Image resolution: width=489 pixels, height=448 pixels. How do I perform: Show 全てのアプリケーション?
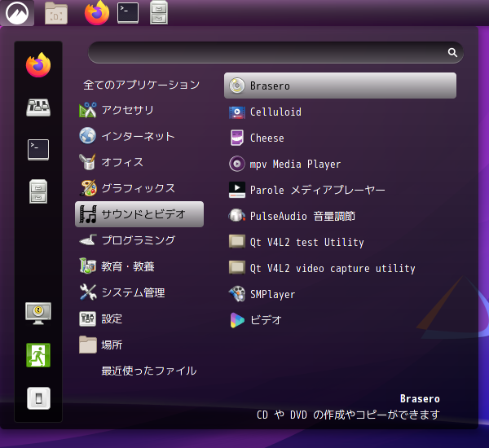pos(139,85)
